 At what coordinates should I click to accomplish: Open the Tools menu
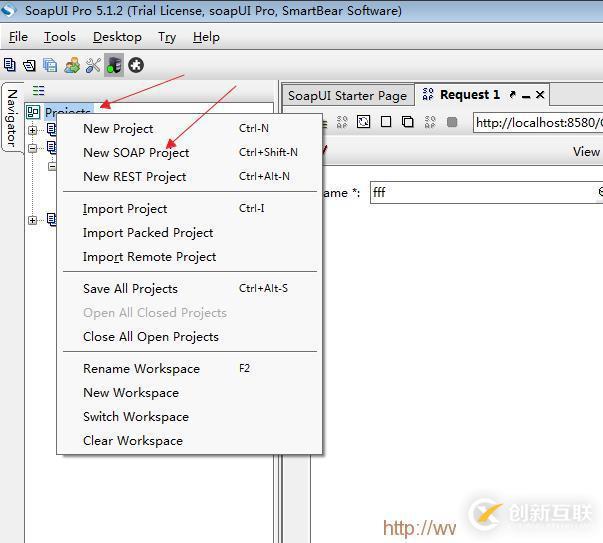(60, 37)
